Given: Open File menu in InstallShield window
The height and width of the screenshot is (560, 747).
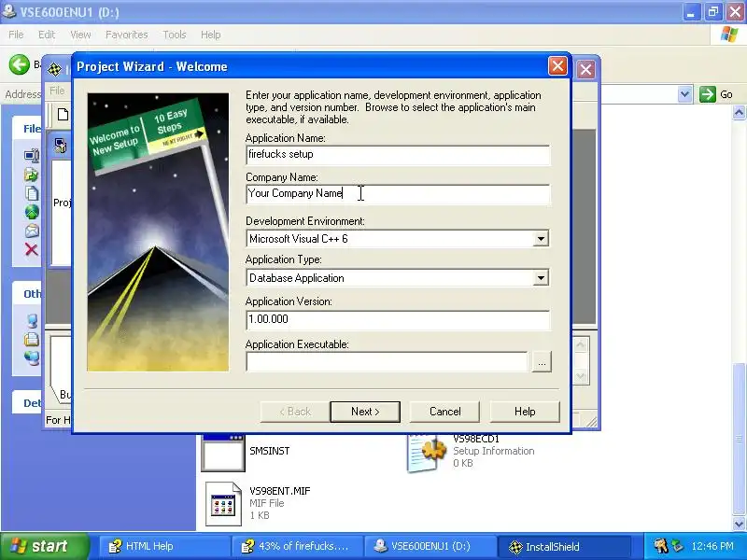Looking at the screenshot, I should [x=57, y=91].
